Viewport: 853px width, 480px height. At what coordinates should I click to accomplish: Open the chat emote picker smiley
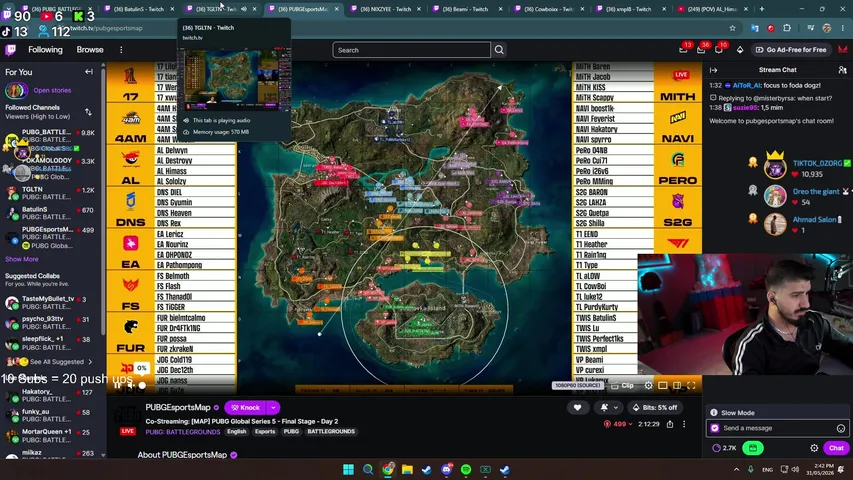840,428
